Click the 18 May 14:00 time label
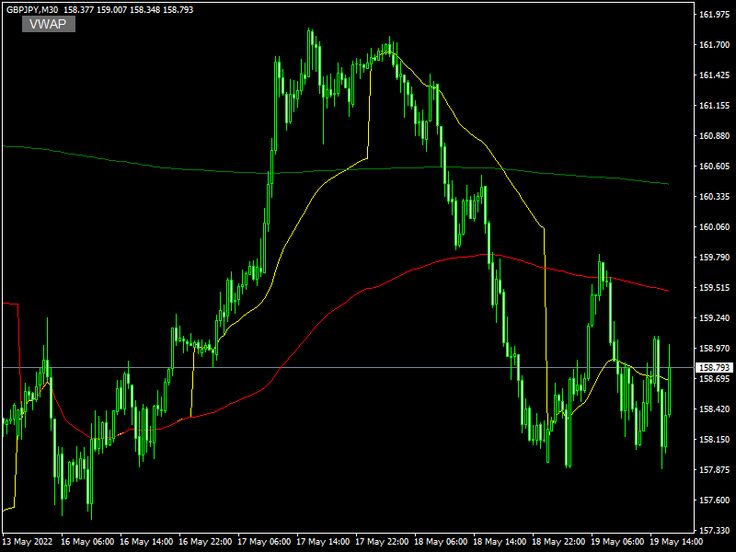Image resolution: width=736 pixels, height=552 pixels. click(x=500, y=541)
